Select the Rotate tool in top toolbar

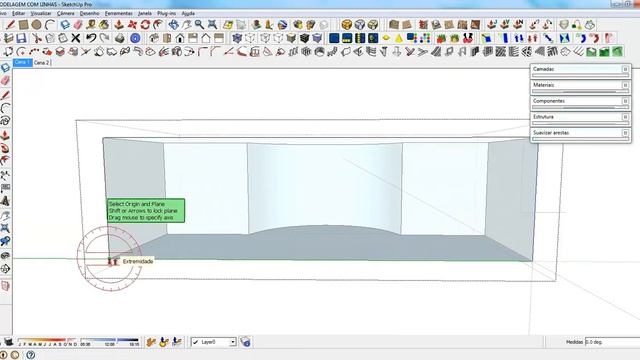[x=145, y=25]
